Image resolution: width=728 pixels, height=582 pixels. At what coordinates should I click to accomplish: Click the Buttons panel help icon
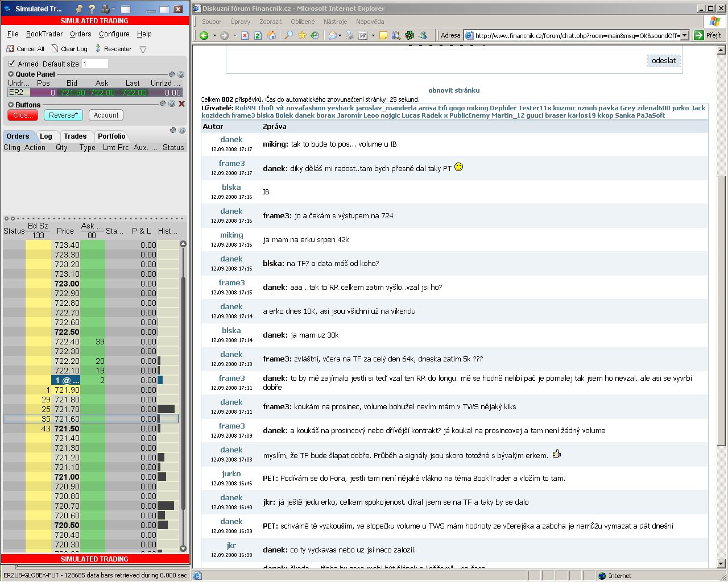(172, 104)
